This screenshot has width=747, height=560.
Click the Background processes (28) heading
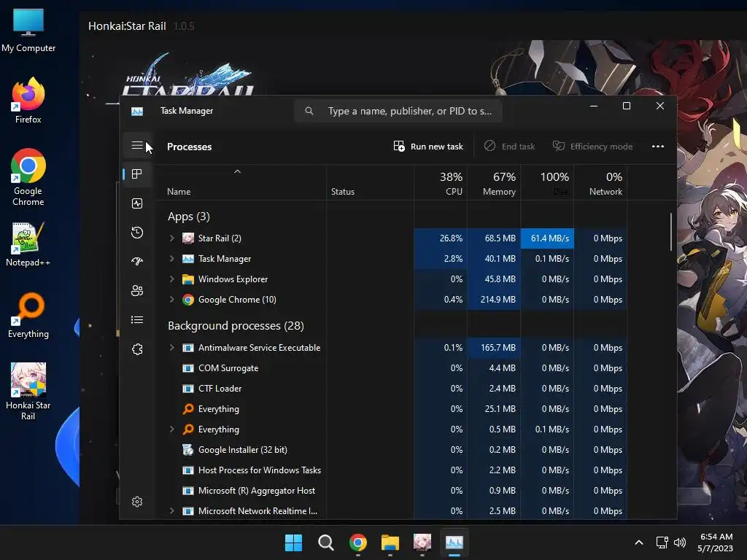click(x=236, y=326)
